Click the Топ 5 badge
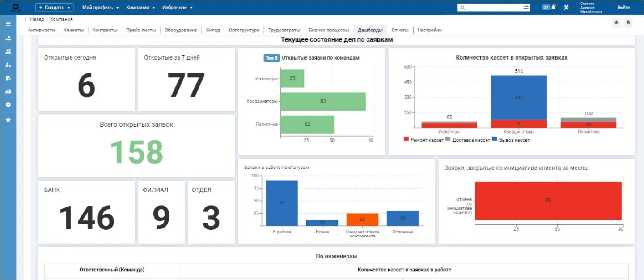Image resolution: width=644 pixels, height=280 pixels. 271,58
